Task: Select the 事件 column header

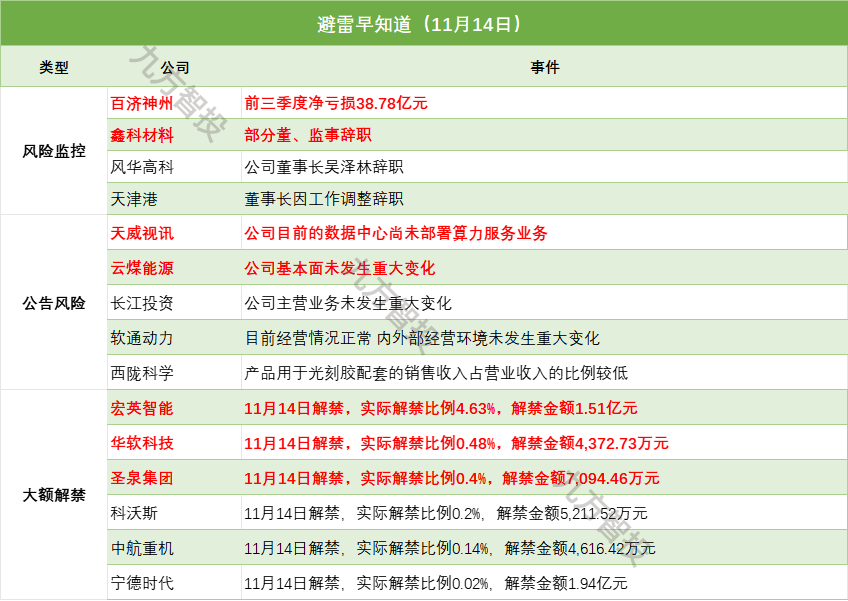Action: (x=545, y=67)
